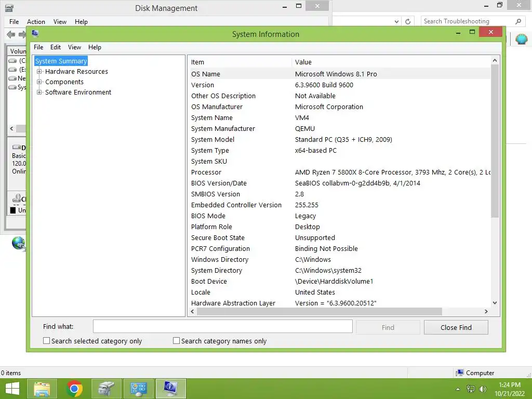Click the teal help icon at right edge

pyautogui.click(x=522, y=39)
